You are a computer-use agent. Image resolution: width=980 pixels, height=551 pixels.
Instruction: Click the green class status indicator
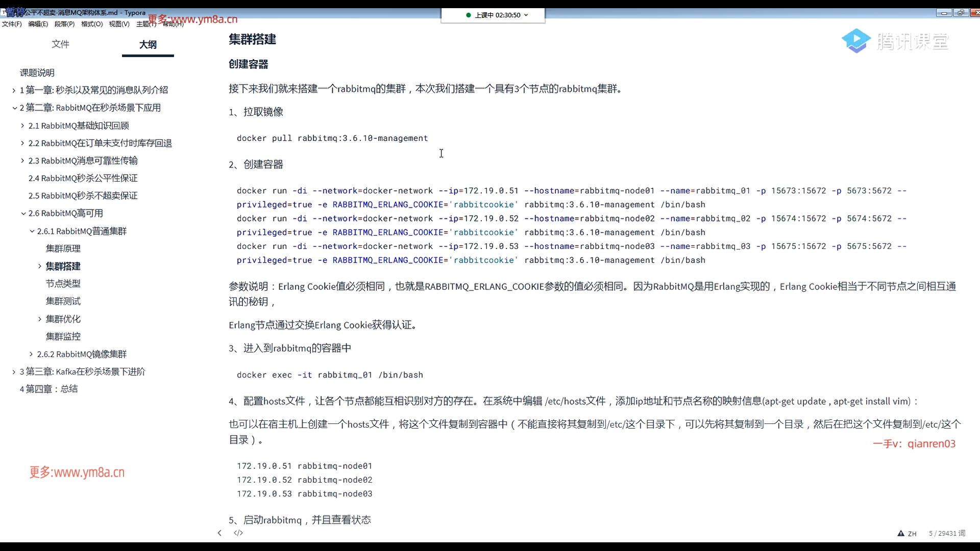coord(469,15)
